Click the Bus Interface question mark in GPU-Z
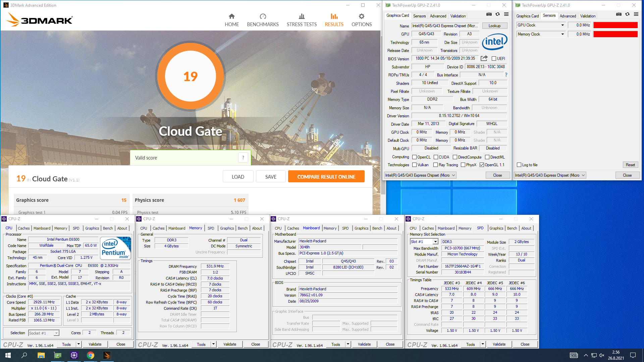The width and height of the screenshot is (644, 362). point(506,75)
